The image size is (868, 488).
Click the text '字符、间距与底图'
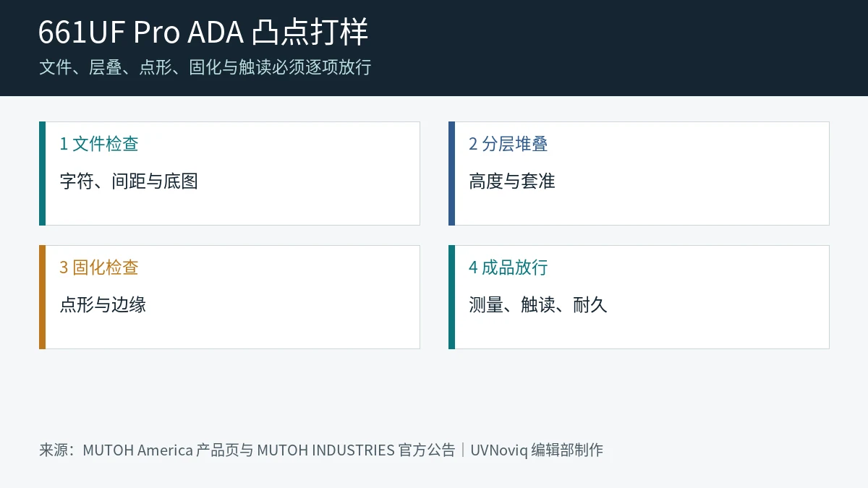tap(129, 181)
